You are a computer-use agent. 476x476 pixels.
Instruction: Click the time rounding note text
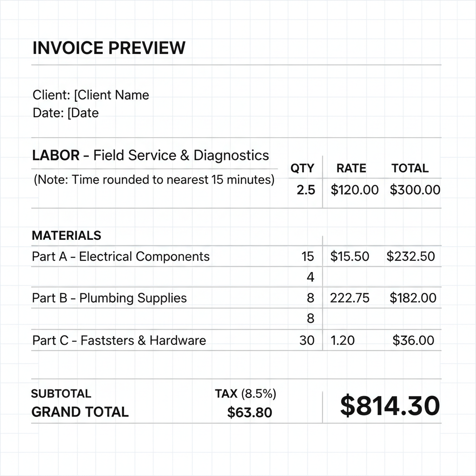(x=154, y=179)
